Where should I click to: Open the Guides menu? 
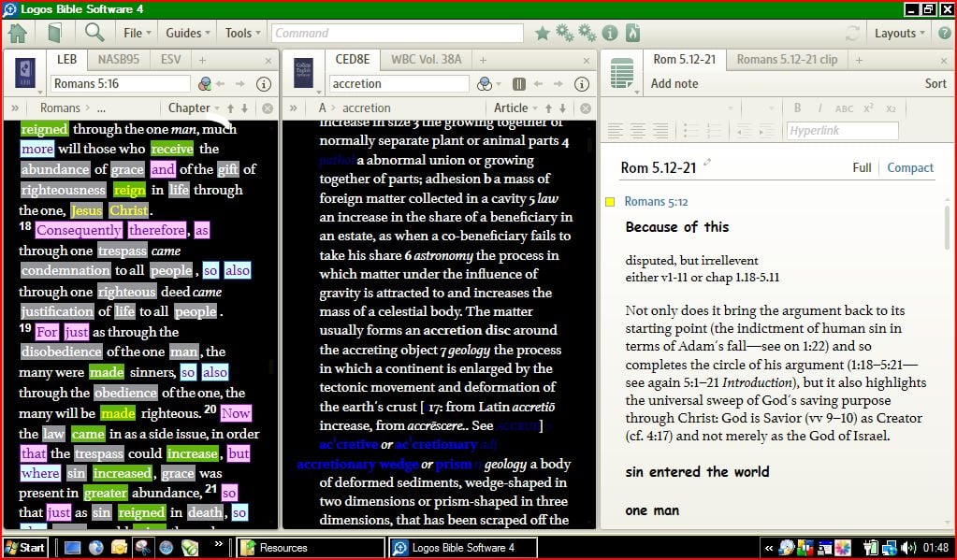[x=187, y=33]
